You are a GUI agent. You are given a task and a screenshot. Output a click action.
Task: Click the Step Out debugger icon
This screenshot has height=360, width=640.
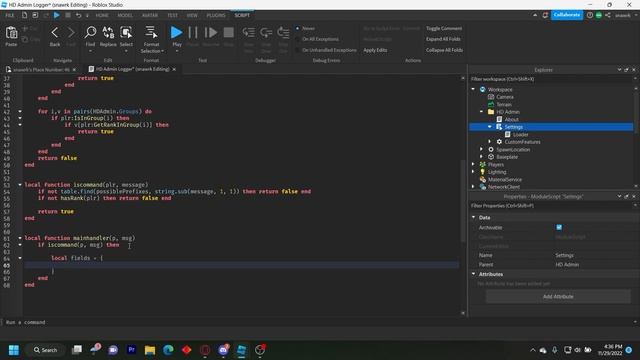(x=283, y=32)
